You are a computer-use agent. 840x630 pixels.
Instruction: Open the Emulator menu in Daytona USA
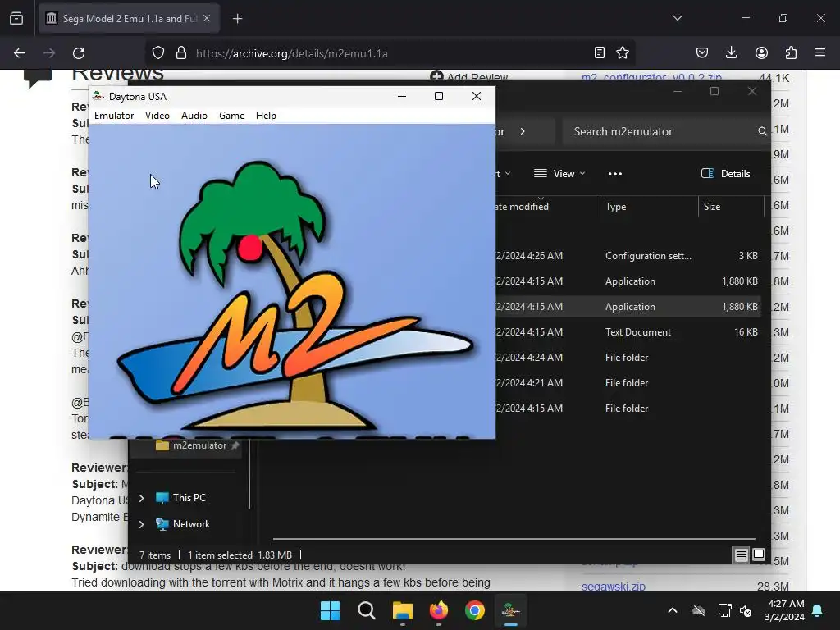(113, 115)
